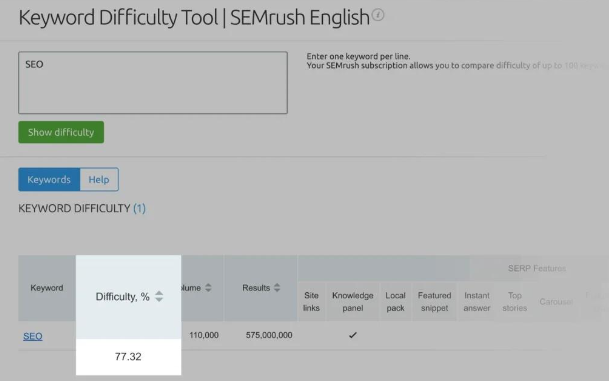This screenshot has height=381, width=609.
Task: Select the Site links column header
Action: click(x=311, y=302)
